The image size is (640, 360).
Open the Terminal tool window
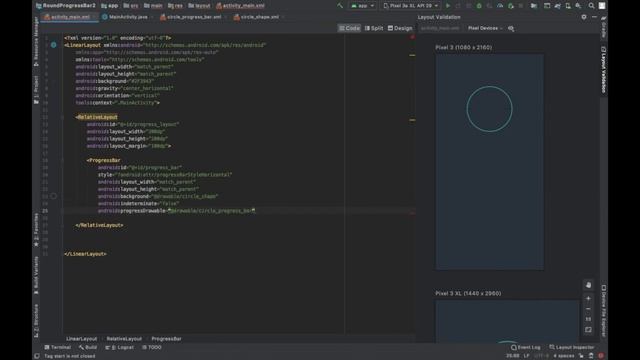58,347
